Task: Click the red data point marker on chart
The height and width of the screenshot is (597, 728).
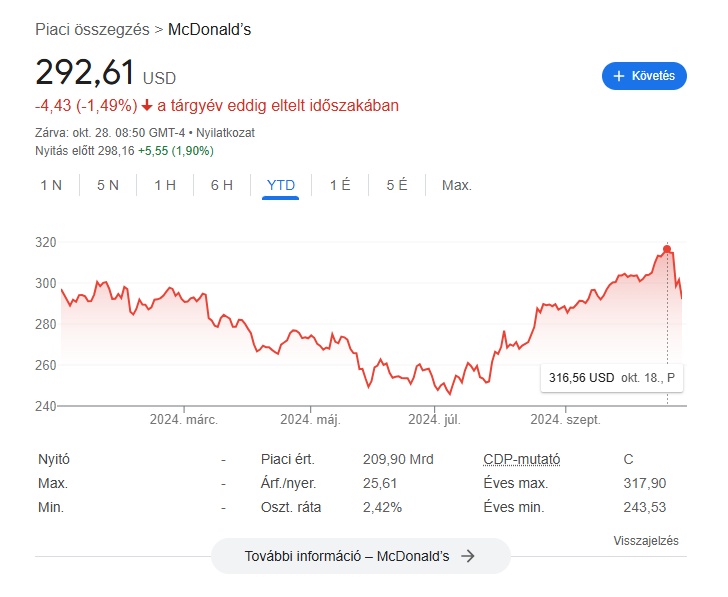Action: (667, 249)
